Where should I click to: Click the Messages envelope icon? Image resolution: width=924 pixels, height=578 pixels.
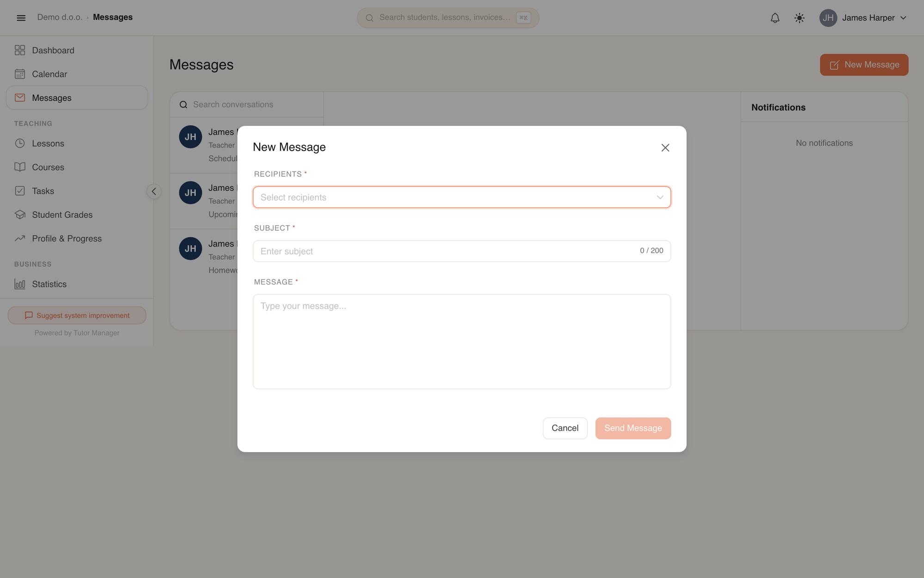20,98
